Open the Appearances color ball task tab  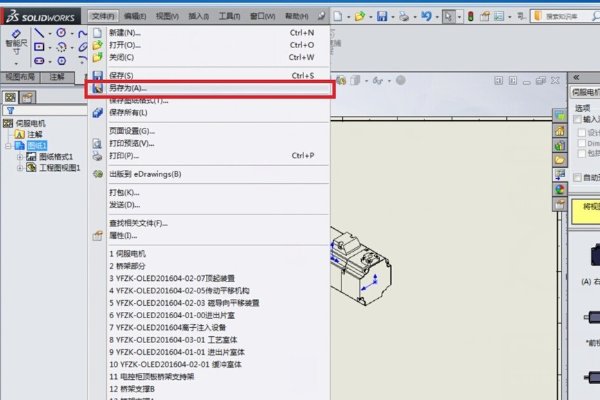point(559,189)
